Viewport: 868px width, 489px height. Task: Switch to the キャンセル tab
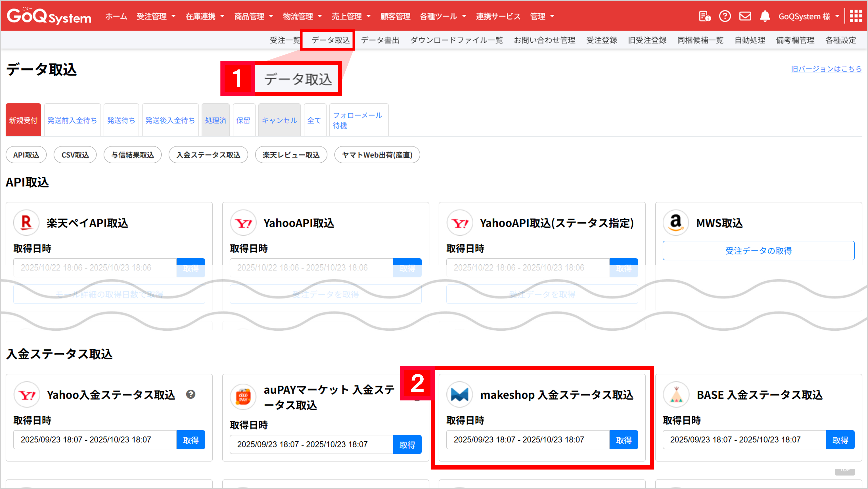279,120
